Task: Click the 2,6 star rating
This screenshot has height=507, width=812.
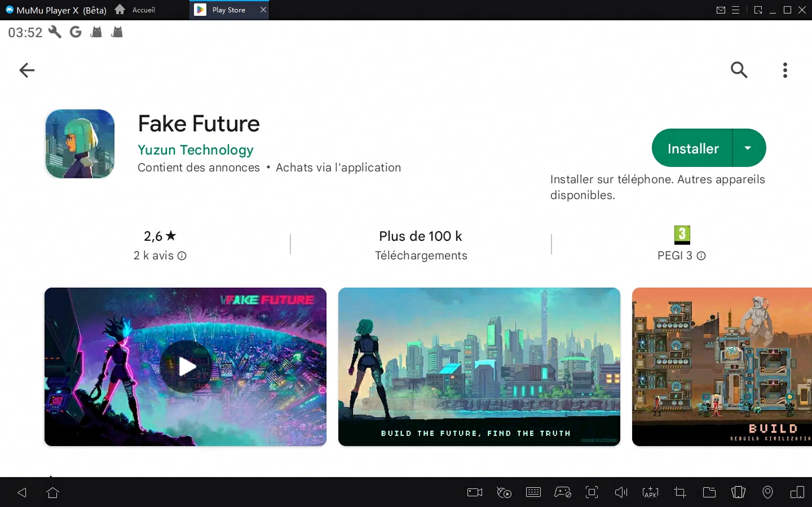Action: 160,236
